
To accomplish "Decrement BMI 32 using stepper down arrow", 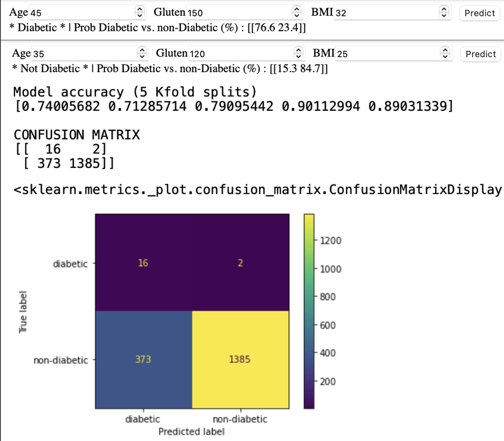I will click(444, 16).
